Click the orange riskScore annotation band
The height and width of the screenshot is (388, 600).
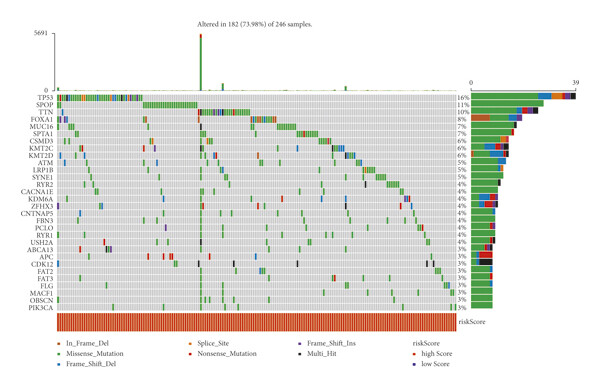[x=256, y=322]
